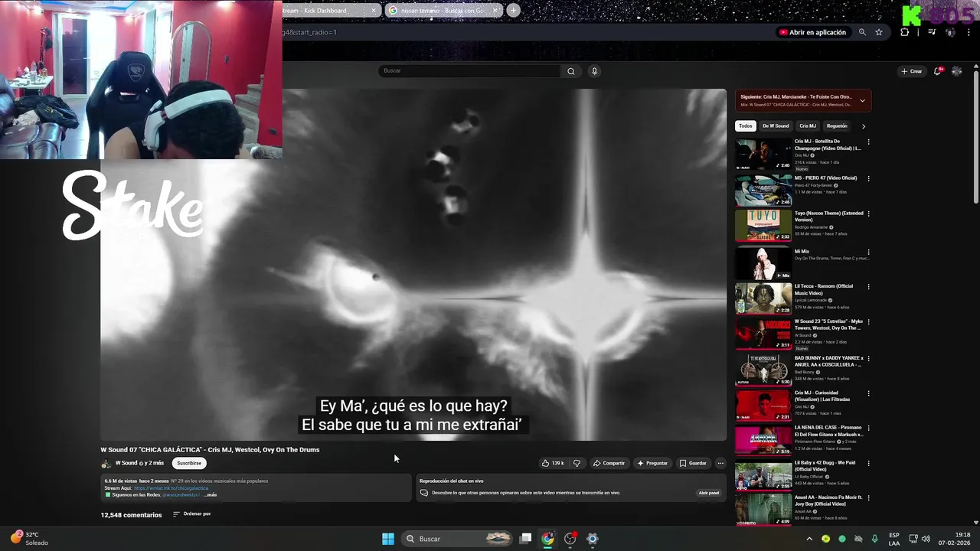The image size is (980, 551).
Task: Click the Suscribirse button
Action: click(189, 463)
